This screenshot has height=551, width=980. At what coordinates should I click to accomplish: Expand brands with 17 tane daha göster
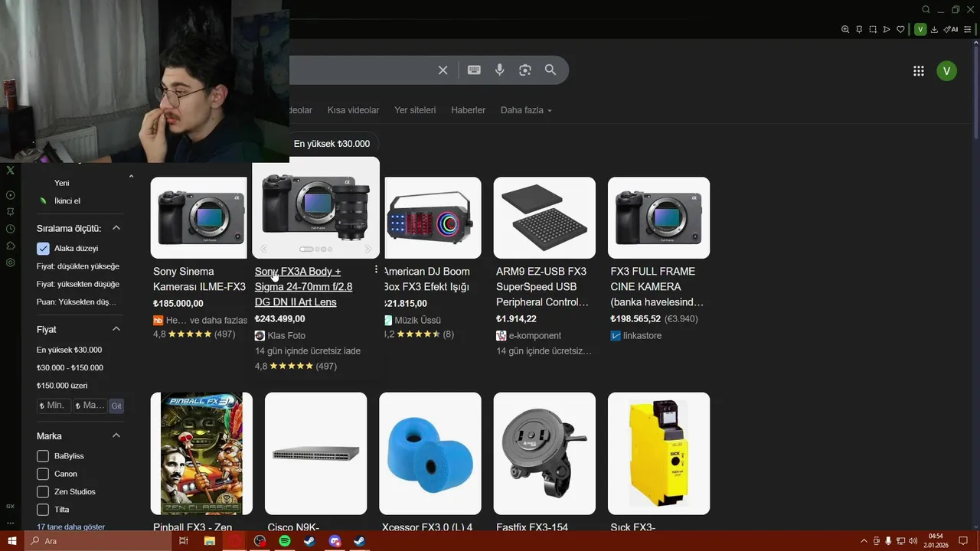tap(70, 527)
